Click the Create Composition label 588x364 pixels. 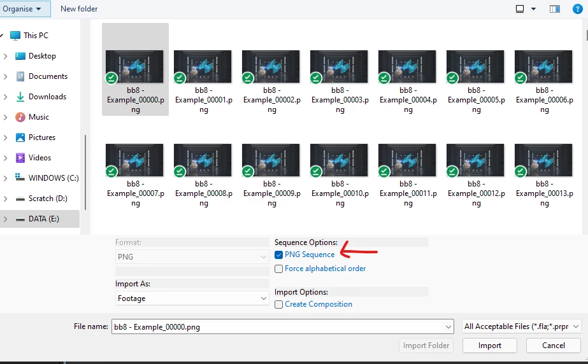click(319, 304)
